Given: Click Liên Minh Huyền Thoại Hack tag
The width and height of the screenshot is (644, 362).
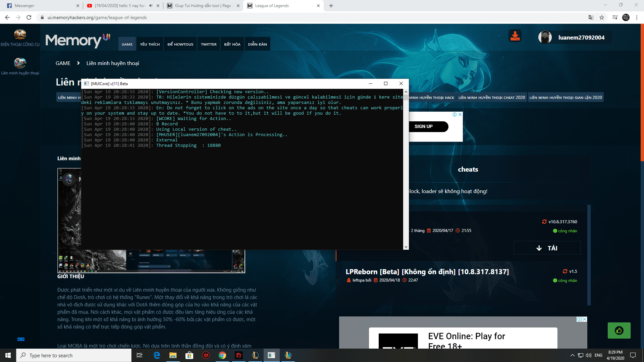Looking at the screenshot, I should point(432,98).
